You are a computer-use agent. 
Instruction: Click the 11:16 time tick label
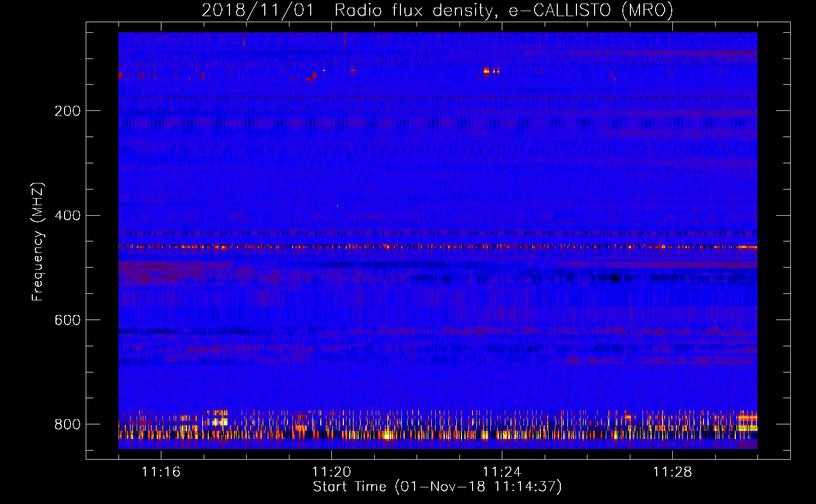click(x=161, y=472)
